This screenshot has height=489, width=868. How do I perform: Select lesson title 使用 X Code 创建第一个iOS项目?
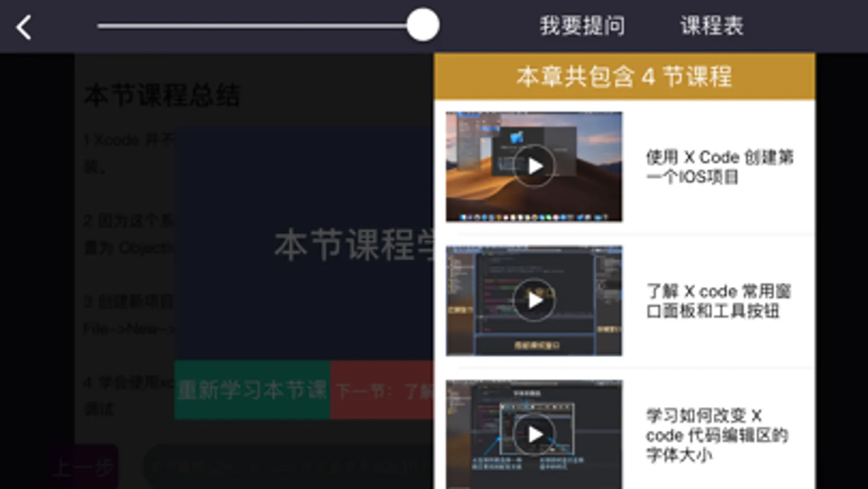[x=719, y=167]
